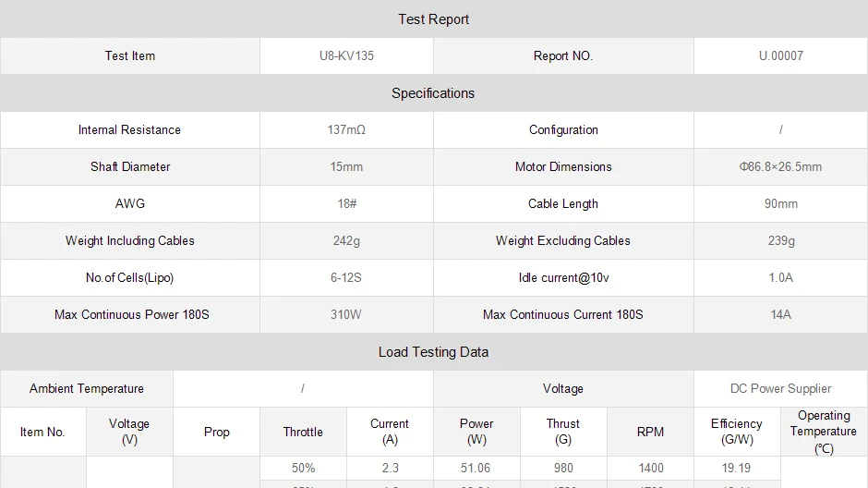868x488 pixels.
Task: Select the Φ86.8×26.5mm dimensions value
Action: (780, 166)
